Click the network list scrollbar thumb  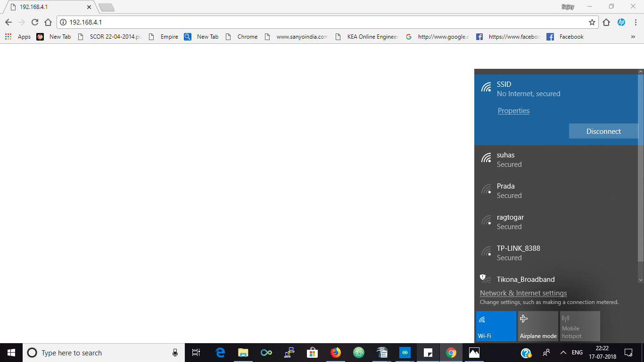[641, 167]
